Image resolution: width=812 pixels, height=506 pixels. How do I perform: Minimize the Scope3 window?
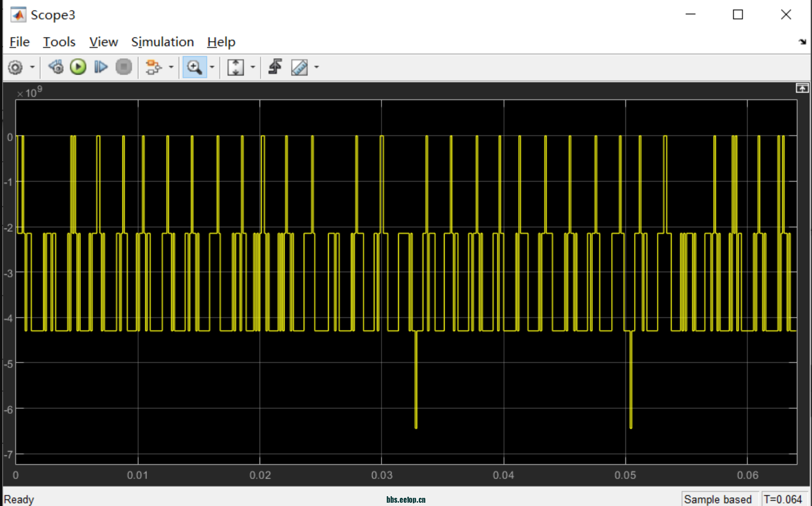click(691, 15)
